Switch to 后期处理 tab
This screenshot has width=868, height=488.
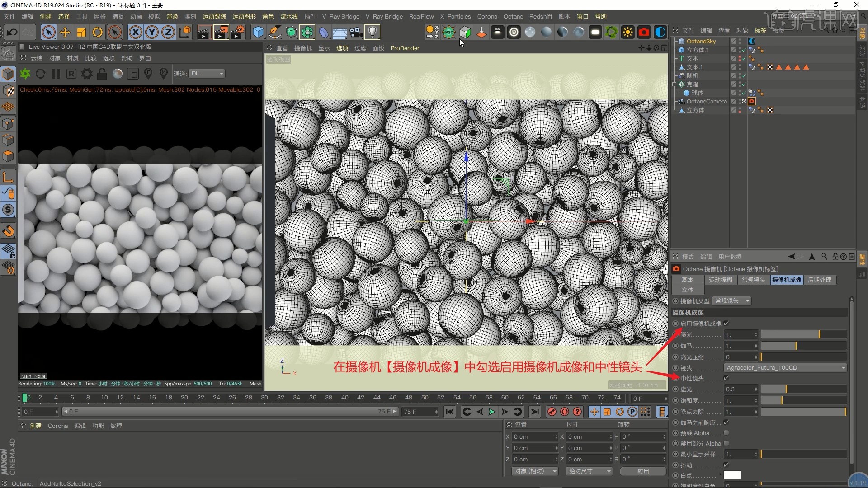pos(819,280)
